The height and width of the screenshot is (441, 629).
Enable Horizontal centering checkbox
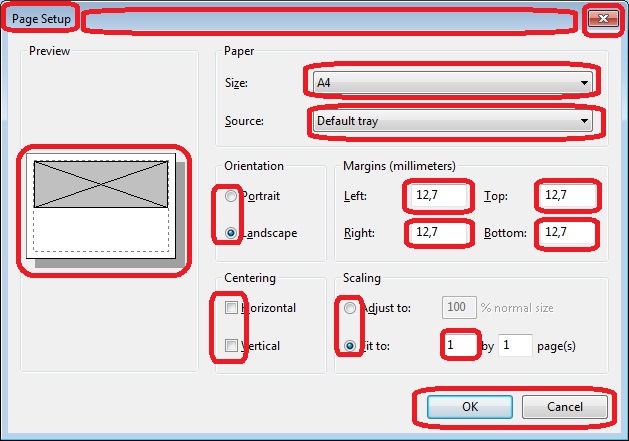click(x=232, y=308)
